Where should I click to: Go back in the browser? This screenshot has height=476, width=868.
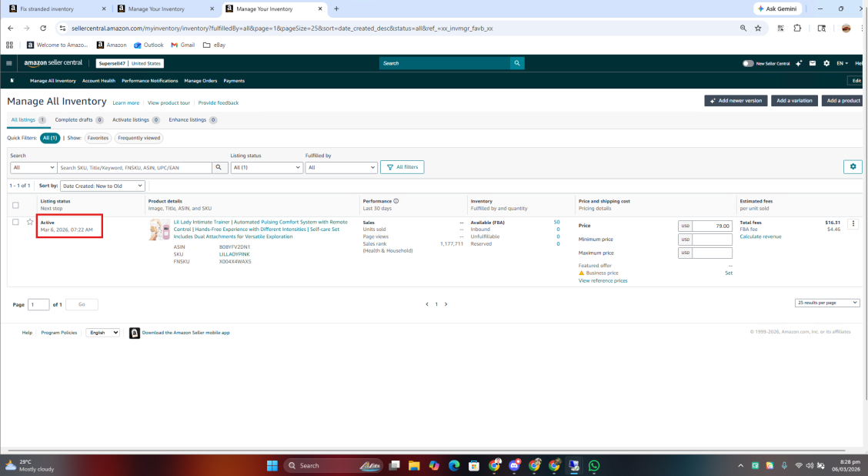coord(11,28)
